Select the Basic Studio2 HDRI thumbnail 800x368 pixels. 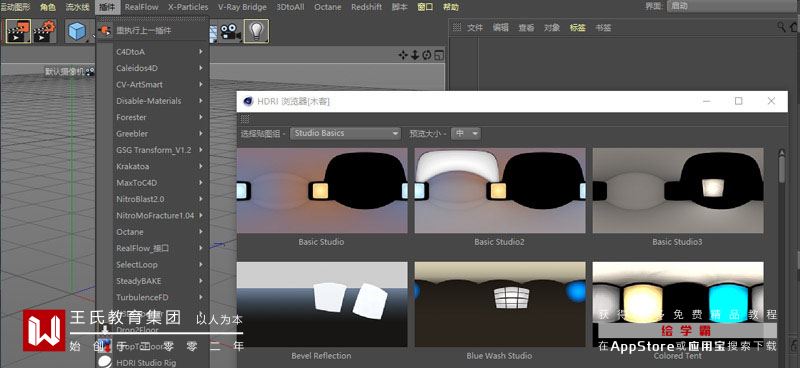click(499, 191)
